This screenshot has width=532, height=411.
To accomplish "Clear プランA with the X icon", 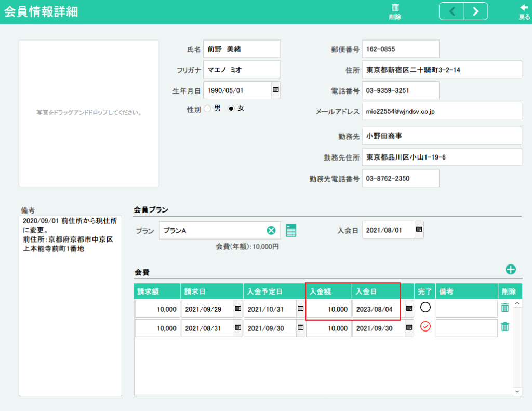I will (271, 231).
